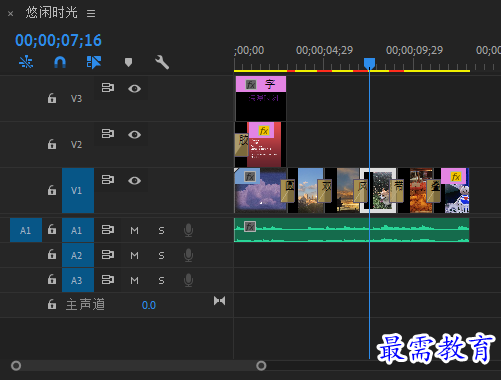Enable linked selection icon

click(94, 62)
